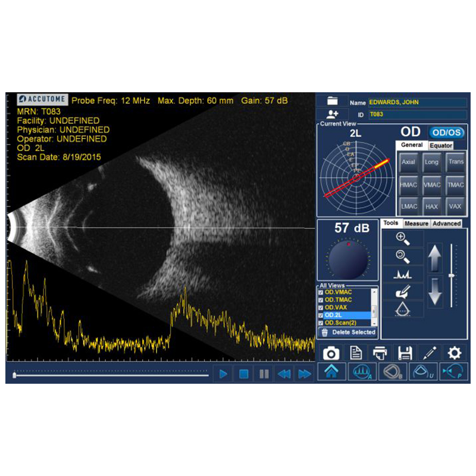Select the Long view button
Image resolution: width=476 pixels, height=476 pixels.
431,162
